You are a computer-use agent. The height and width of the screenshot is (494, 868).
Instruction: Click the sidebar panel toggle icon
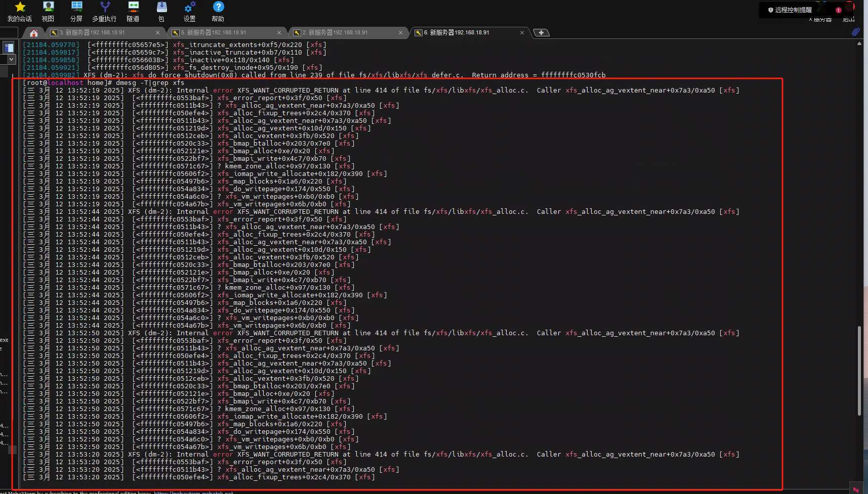[9, 48]
